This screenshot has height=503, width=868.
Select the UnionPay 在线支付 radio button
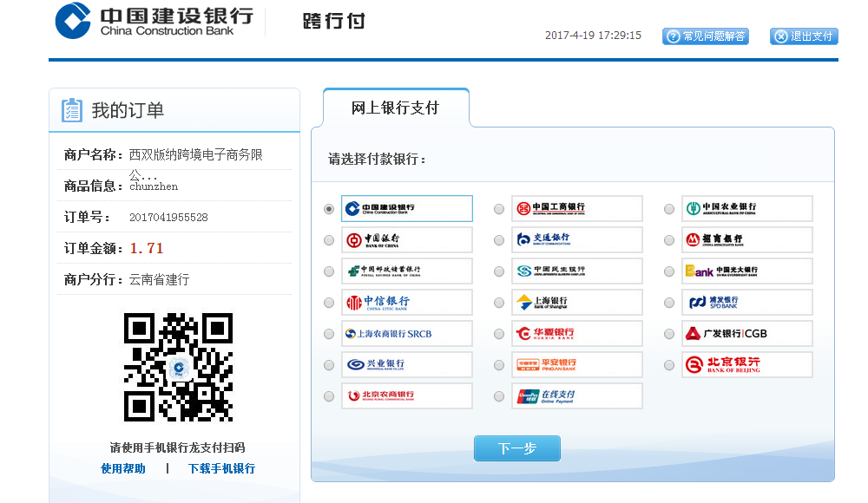[499, 396]
